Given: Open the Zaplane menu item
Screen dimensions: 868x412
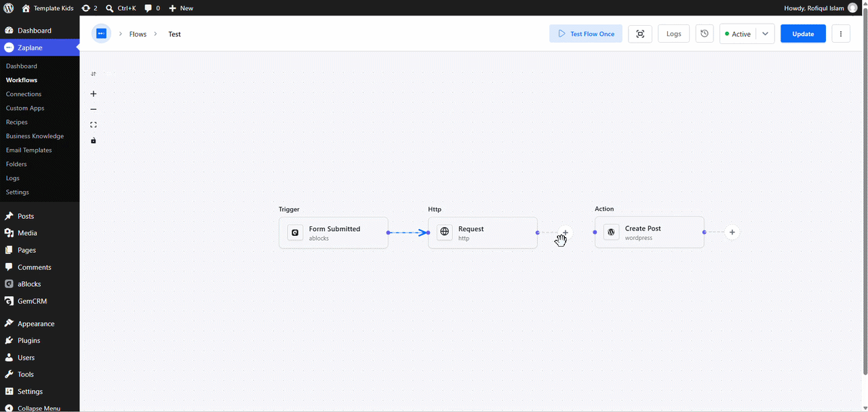Looking at the screenshot, I should [x=39, y=47].
